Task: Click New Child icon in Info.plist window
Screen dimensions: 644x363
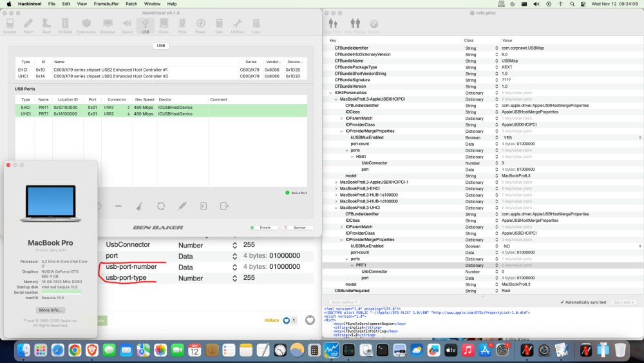Action: 333,26
